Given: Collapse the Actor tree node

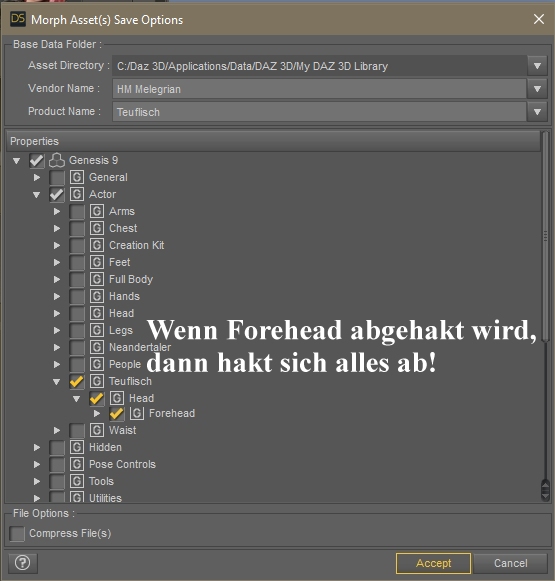Looking at the screenshot, I should tap(36, 195).
